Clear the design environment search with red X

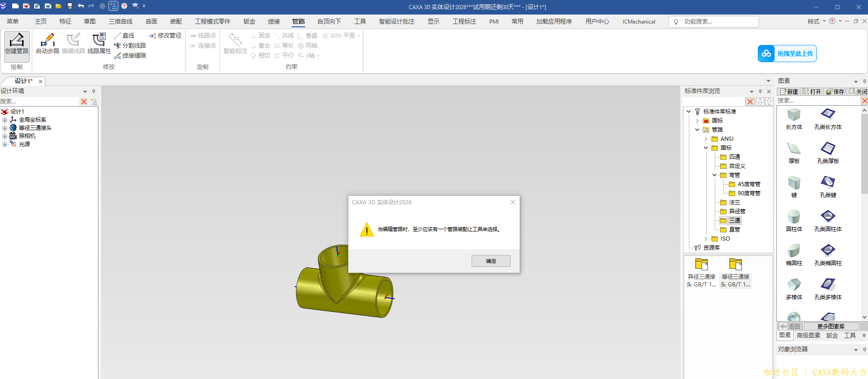(84, 102)
